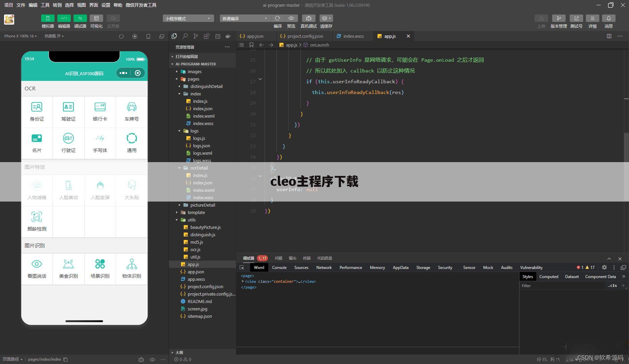Image resolution: width=629 pixels, height=364 pixels.
Task: Open beautyPicture.js file
Action: (x=202, y=227)
